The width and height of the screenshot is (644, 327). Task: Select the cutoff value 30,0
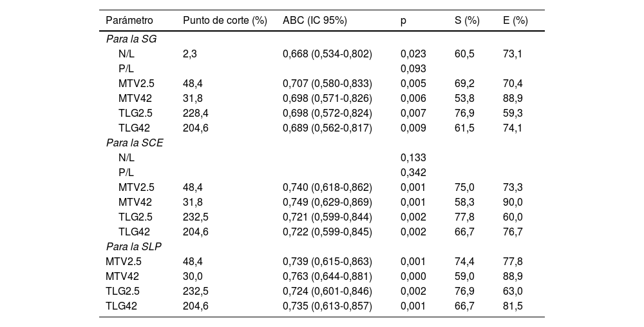pos(193,276)
